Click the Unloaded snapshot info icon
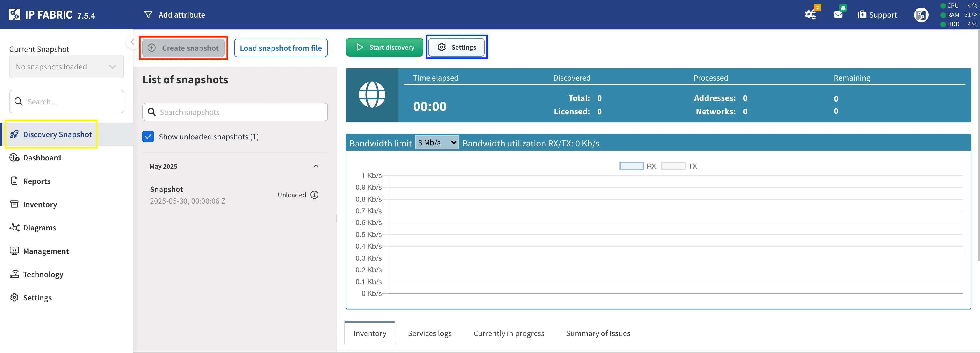The image size is (980, 353). pyautogui.click(x=314, y=195)
